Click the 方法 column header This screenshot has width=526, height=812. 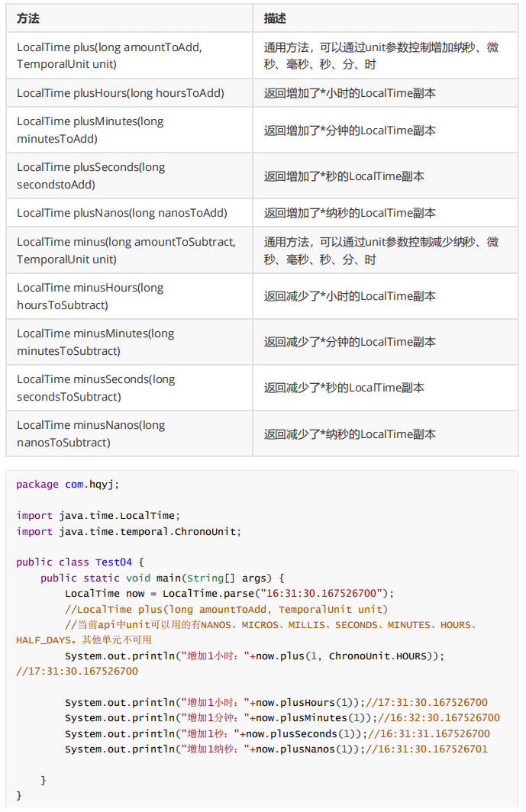[30, 18]
